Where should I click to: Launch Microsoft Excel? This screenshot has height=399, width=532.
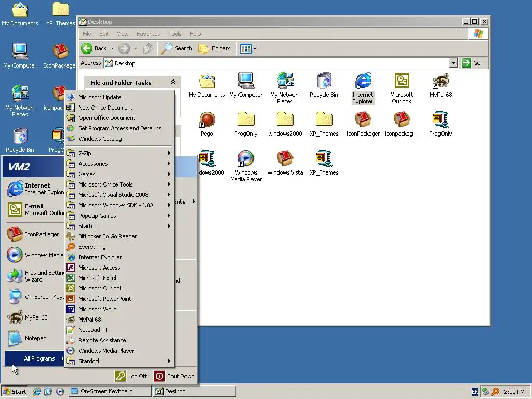(x=119, y=278)
